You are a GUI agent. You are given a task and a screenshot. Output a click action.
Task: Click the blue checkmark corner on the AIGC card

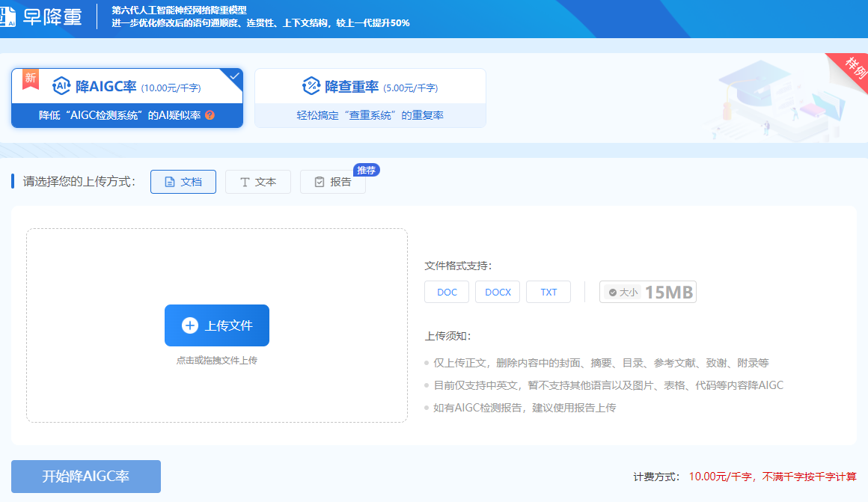click(234, 76)
